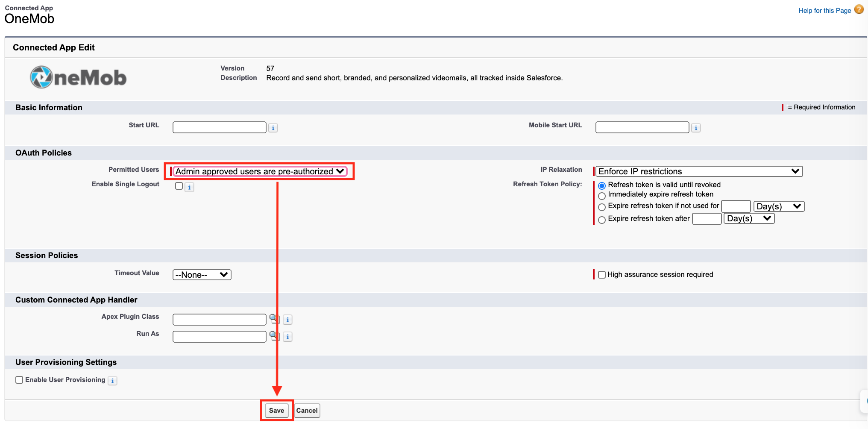Click the app description text

point(414,78)
